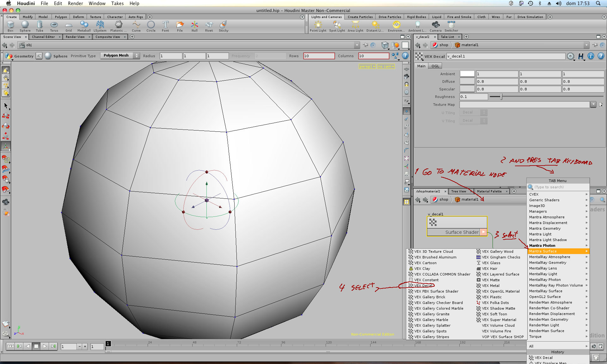607x364 pixels.
Task: Pick the Tube shelf tool
Action: (x=40, y=26)
